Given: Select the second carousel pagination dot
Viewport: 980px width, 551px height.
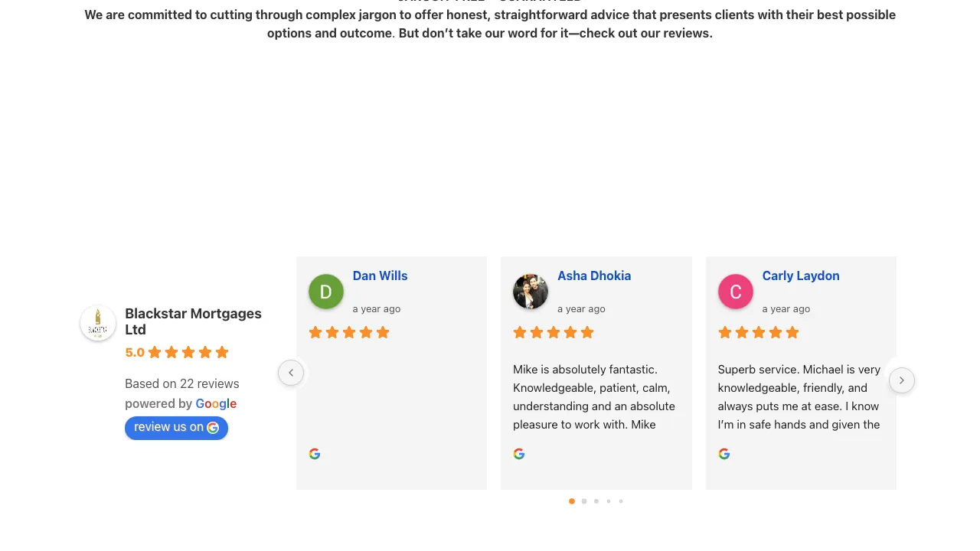Looking at the screenshot, I should coord(584,501).
